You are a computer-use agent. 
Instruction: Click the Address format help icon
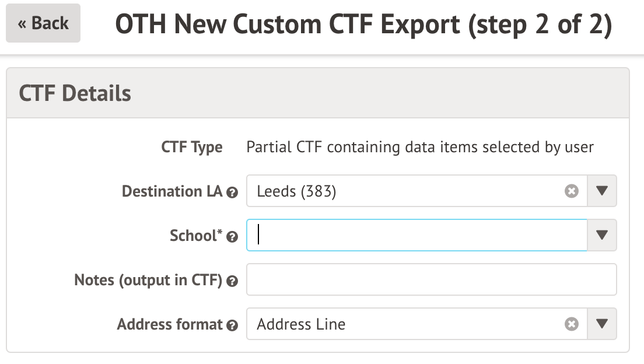232,325
